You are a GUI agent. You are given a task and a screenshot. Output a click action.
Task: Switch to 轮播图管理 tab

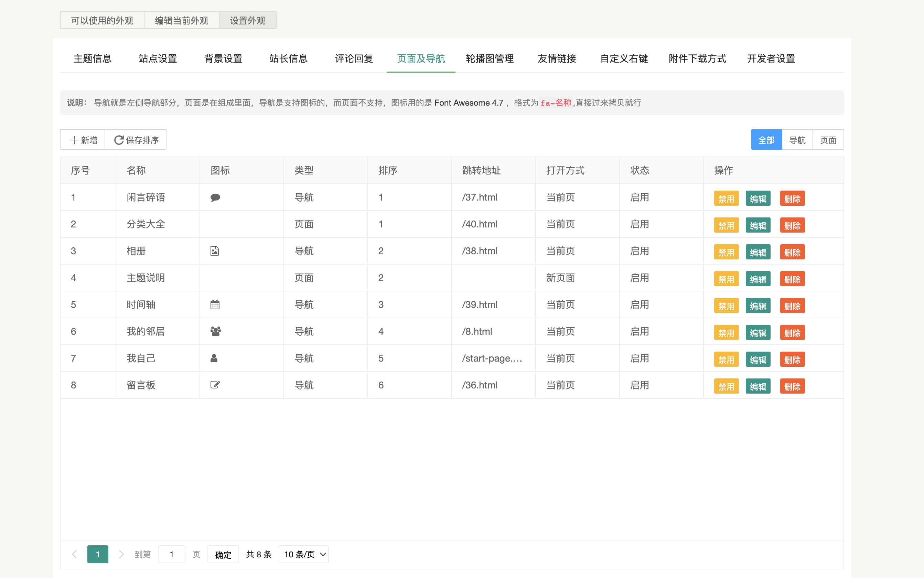tap(490, 59)
